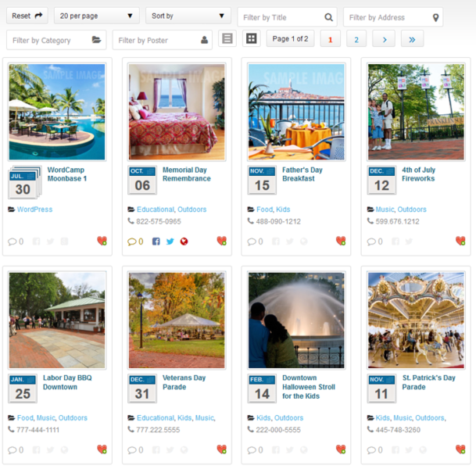Go to page 2 of results
Image resolution: width=476 pixels, height=469 pixels.
[x=356, y=39]
